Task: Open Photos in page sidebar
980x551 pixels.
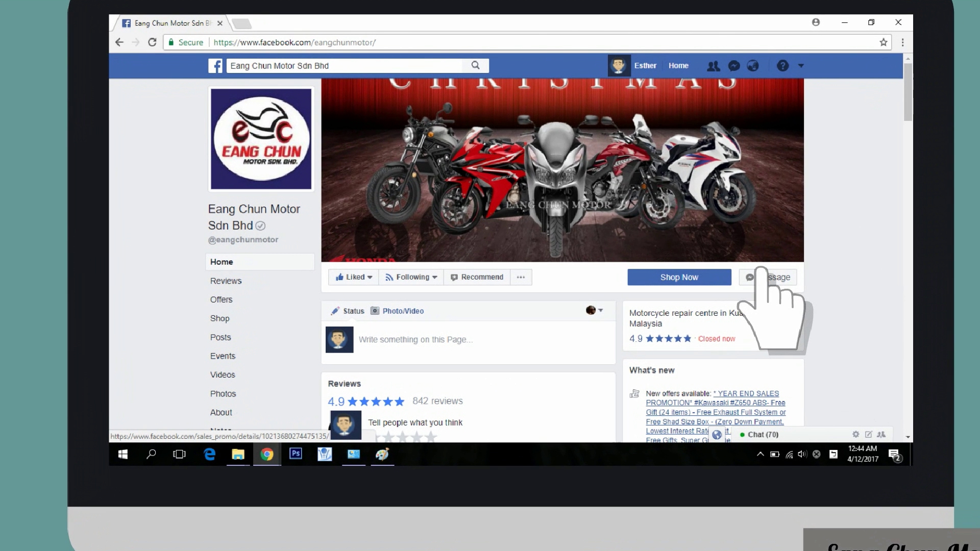Action: click(223, 393)
